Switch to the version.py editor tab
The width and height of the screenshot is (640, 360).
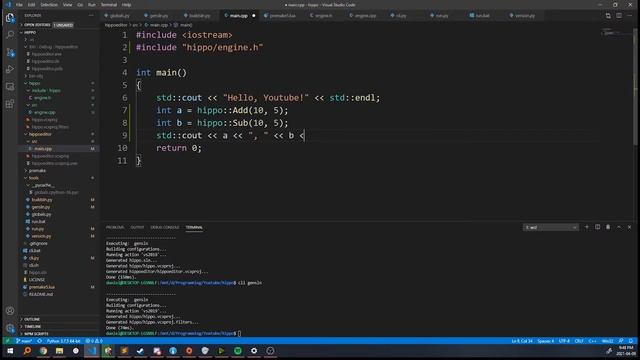(524, 16)
